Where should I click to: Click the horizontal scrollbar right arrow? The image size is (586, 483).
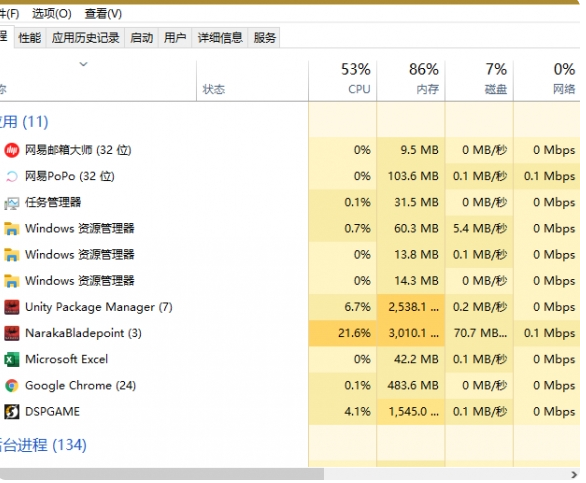(574, 475)
